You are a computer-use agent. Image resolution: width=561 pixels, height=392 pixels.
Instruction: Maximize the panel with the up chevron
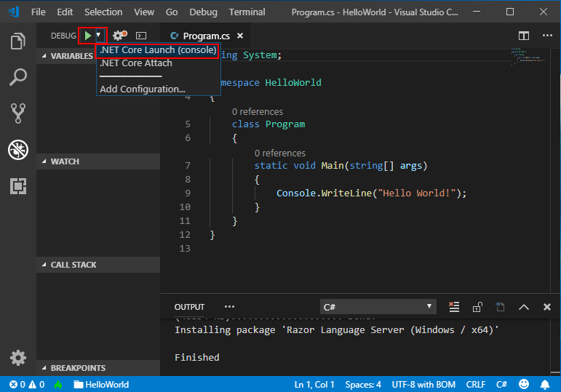[x=524, y=307]
